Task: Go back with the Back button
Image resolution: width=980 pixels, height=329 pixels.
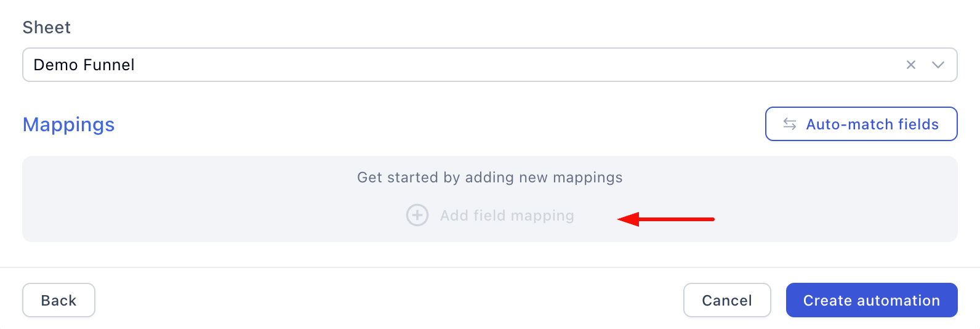Action: [58, 300]
